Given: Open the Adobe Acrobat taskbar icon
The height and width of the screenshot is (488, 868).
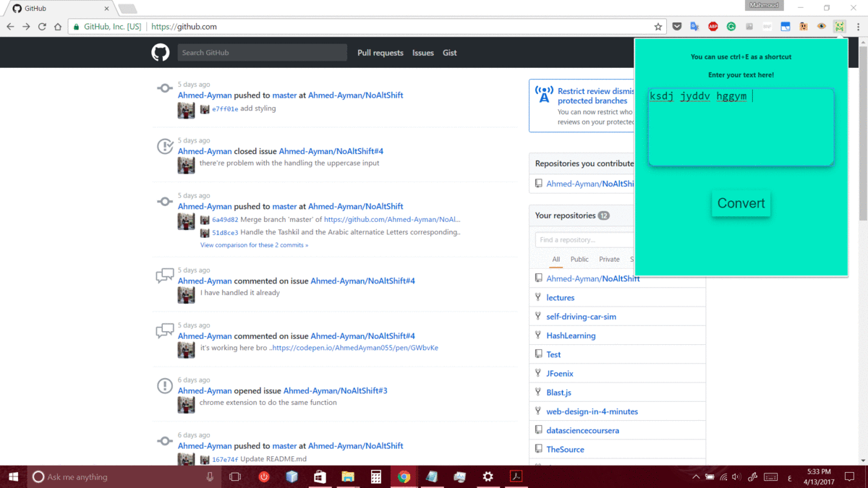Looking at the screenshot, I should click(516, 477).
